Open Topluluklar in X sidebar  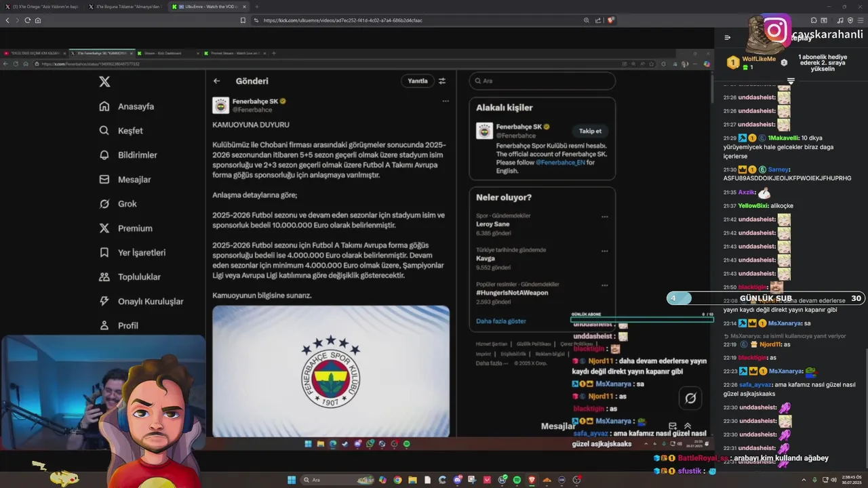click(130, 277)
